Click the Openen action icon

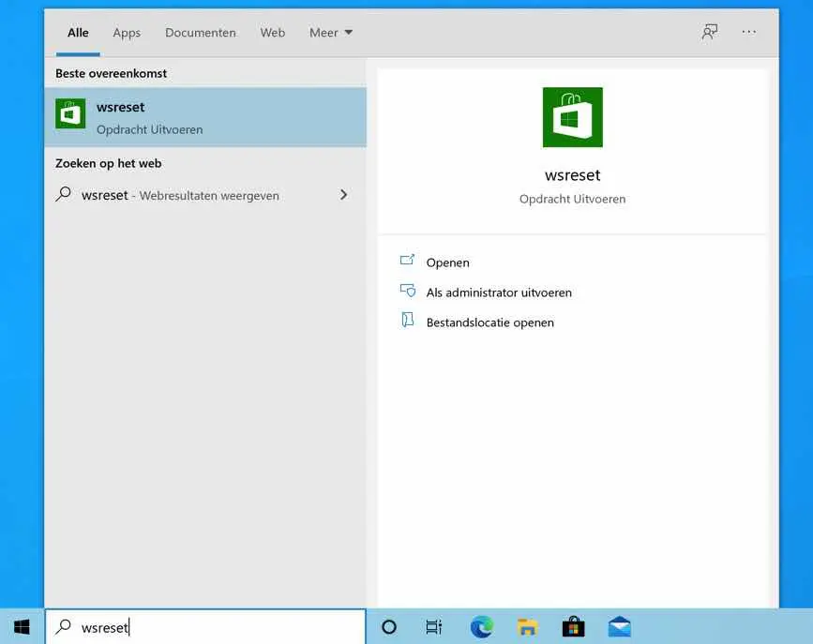(408, 261)
